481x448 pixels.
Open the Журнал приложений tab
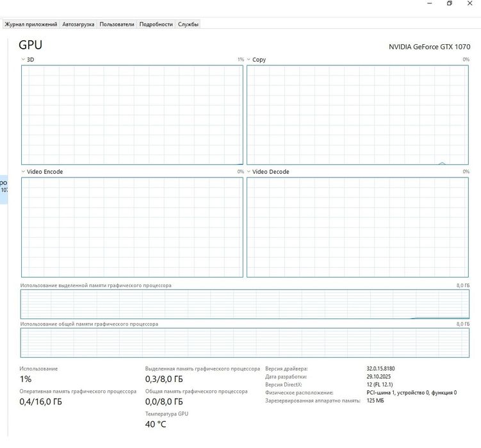coord(31,24)
